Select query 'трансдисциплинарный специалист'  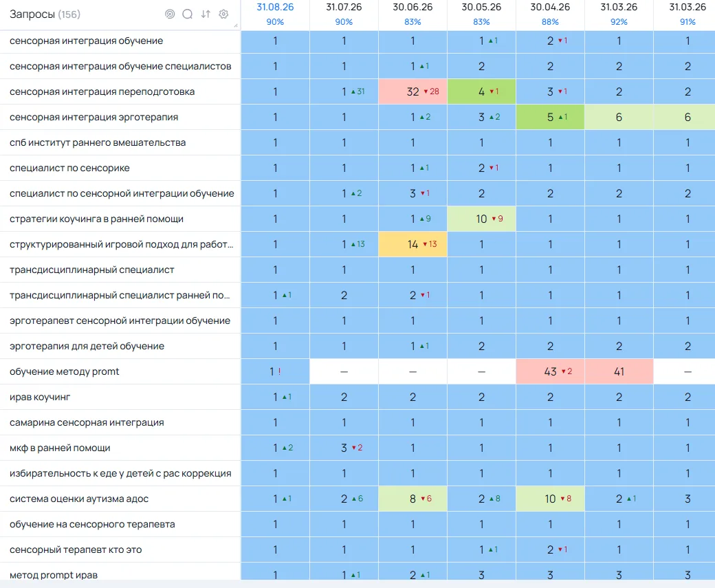point(91,270)
